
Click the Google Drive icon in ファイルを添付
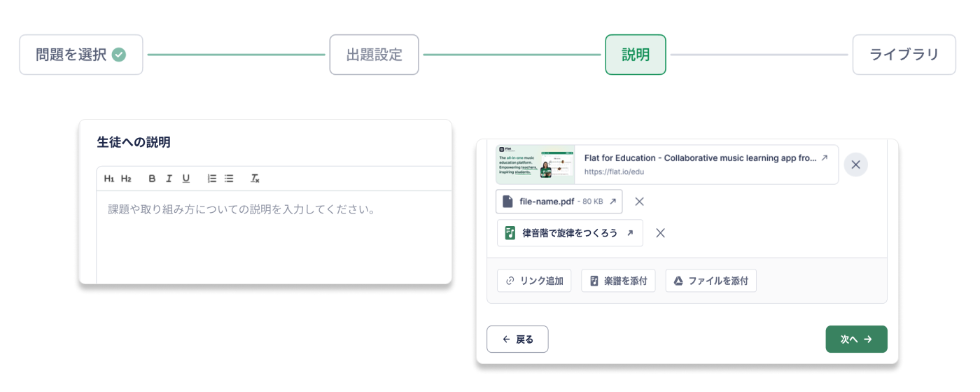[678, 281]
